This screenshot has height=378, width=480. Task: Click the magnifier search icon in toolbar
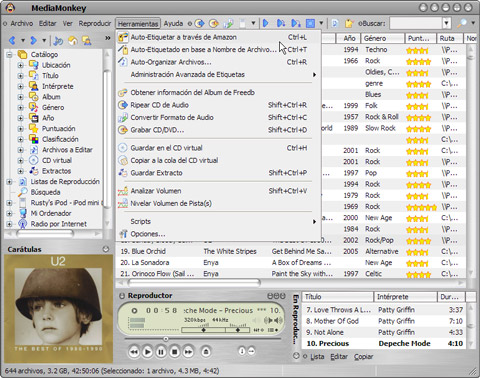point(462,23)
